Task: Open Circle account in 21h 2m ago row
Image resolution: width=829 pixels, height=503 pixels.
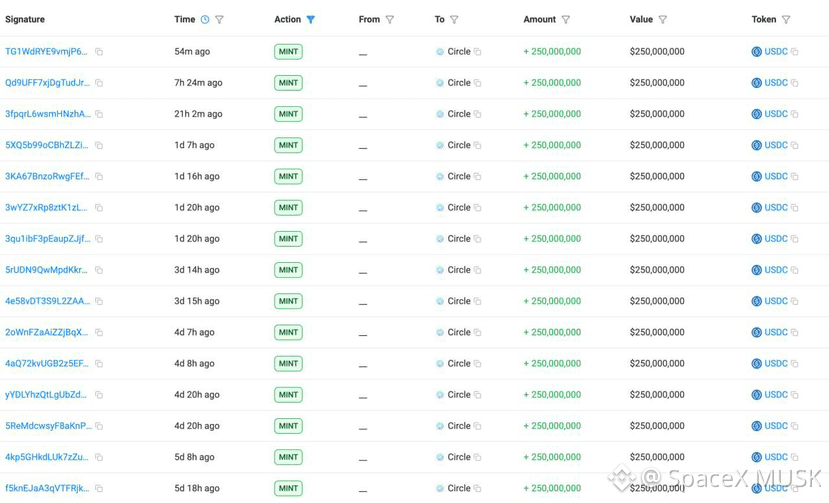Action: (x=459, y=114)
